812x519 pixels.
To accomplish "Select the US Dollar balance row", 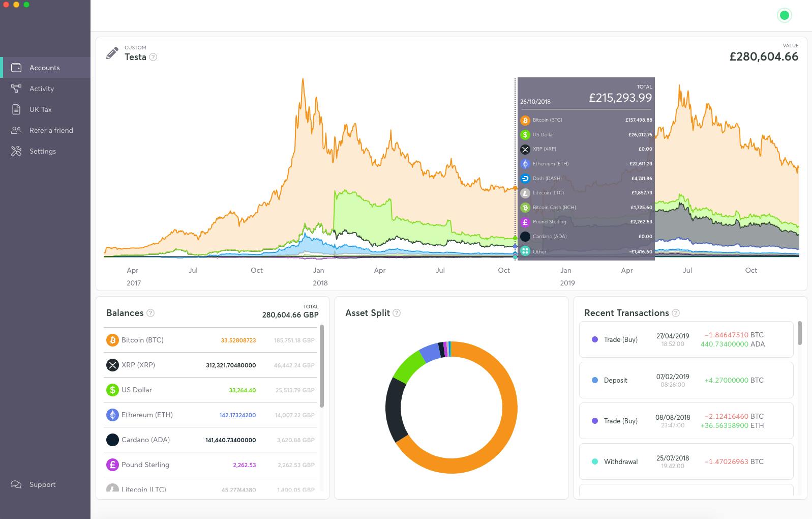I will [x=210, y=390].
